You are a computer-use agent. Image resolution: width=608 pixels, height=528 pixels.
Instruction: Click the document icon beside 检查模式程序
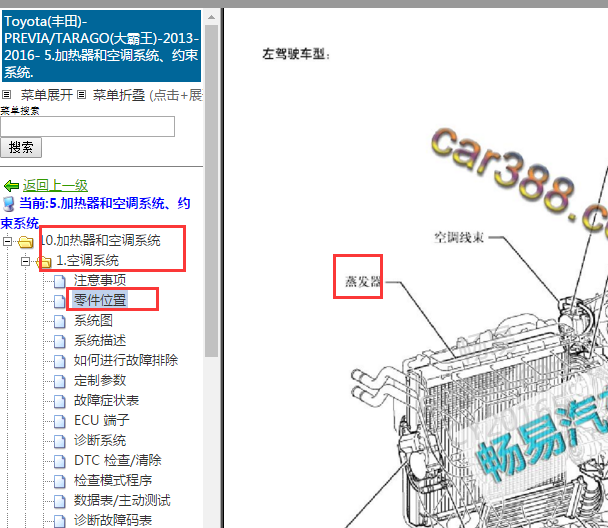pos(59,481)
